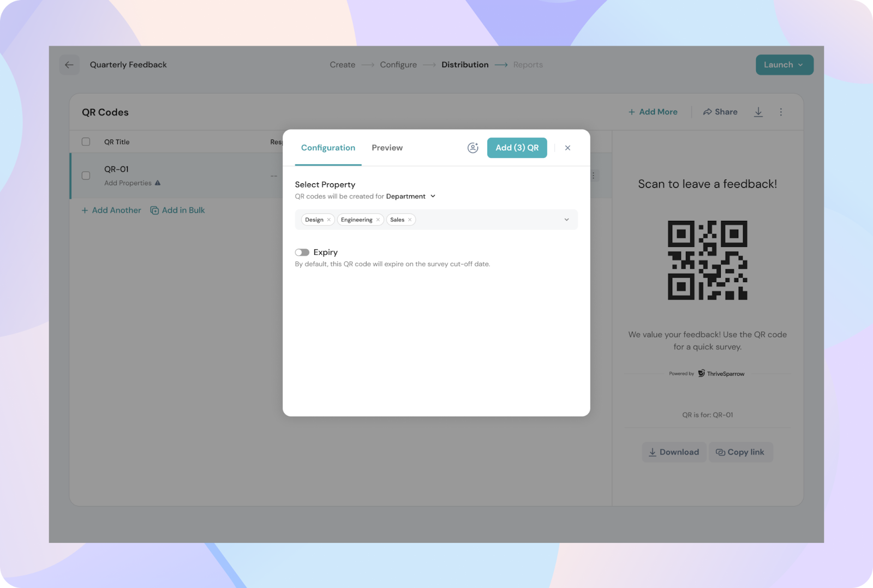Image resolution: width=873 pixels, height=588 pixels.
Task: Click the Quarterly Feedback survey title
Action: [x=128, y=65]
